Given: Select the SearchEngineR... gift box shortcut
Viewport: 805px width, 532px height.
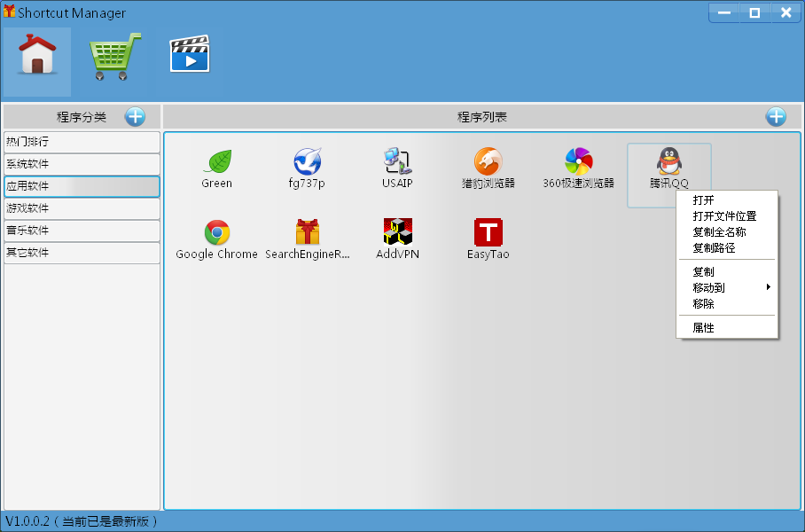Looking at the screenshot, I should click(x=307, y=239).
